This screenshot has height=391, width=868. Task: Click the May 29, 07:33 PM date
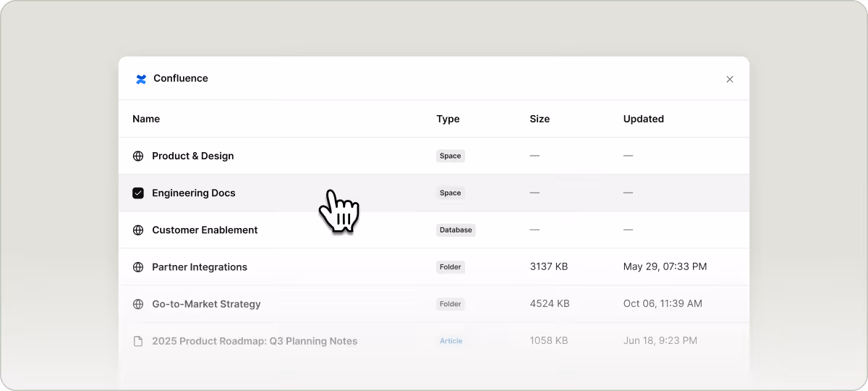665,266
